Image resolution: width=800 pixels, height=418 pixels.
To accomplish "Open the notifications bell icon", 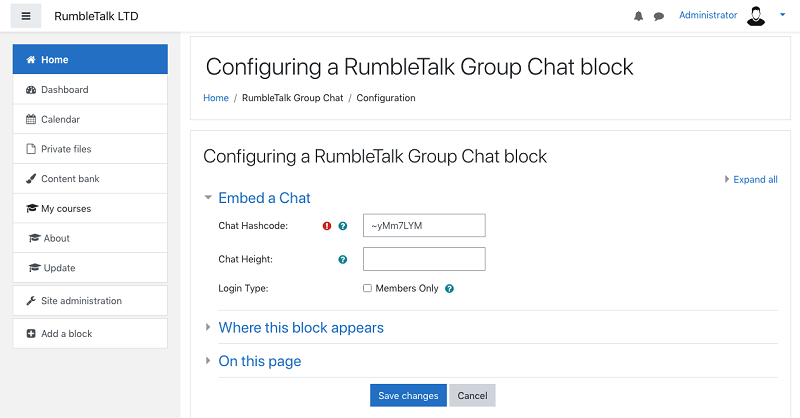I will click(639, 16).
